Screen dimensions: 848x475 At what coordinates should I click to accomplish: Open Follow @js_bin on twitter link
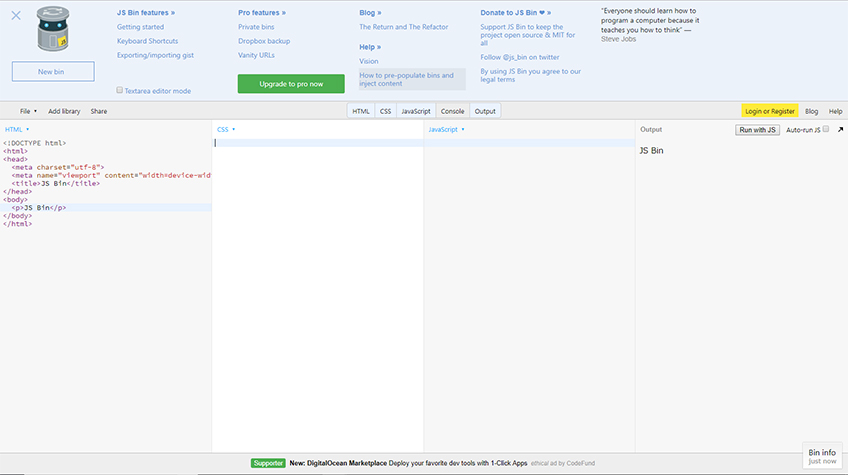click(x=520, y=57)
